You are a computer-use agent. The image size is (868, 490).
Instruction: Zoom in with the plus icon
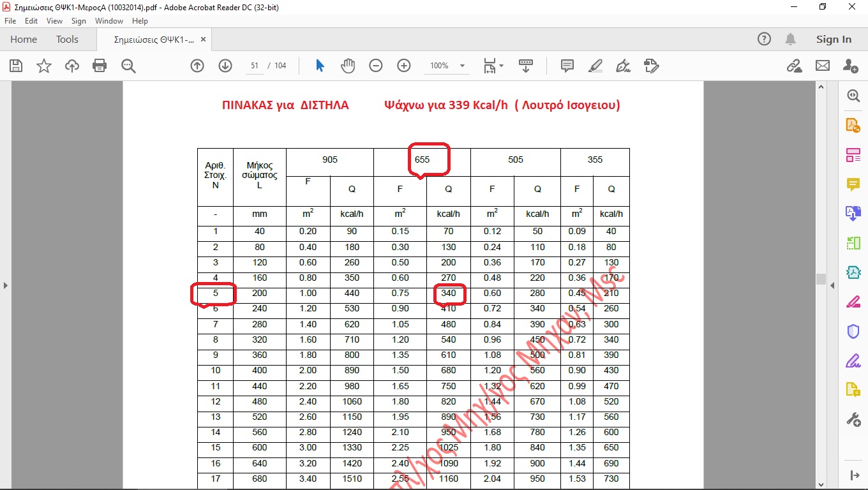(404, 66)
